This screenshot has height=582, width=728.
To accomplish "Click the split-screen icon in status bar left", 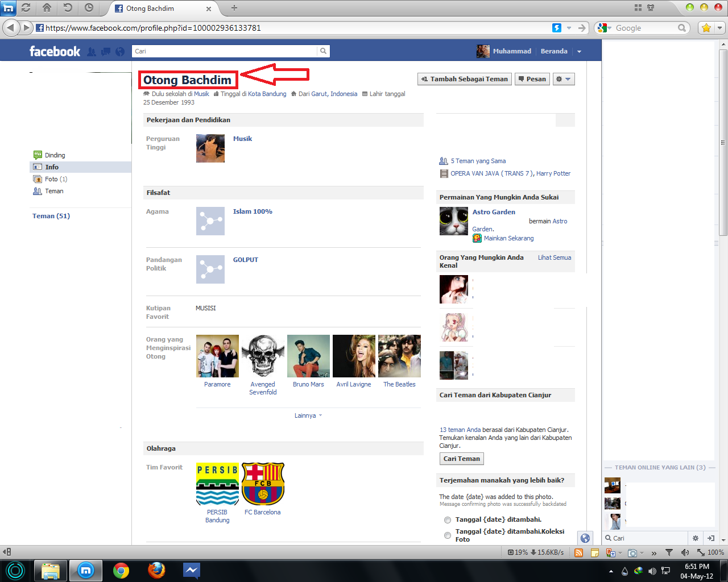I will click(x=7, y=552).
